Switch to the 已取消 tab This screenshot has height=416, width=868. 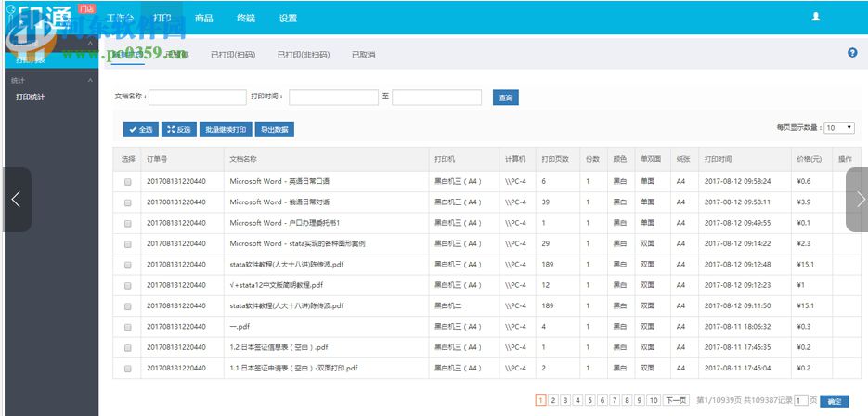pos(364,55)
